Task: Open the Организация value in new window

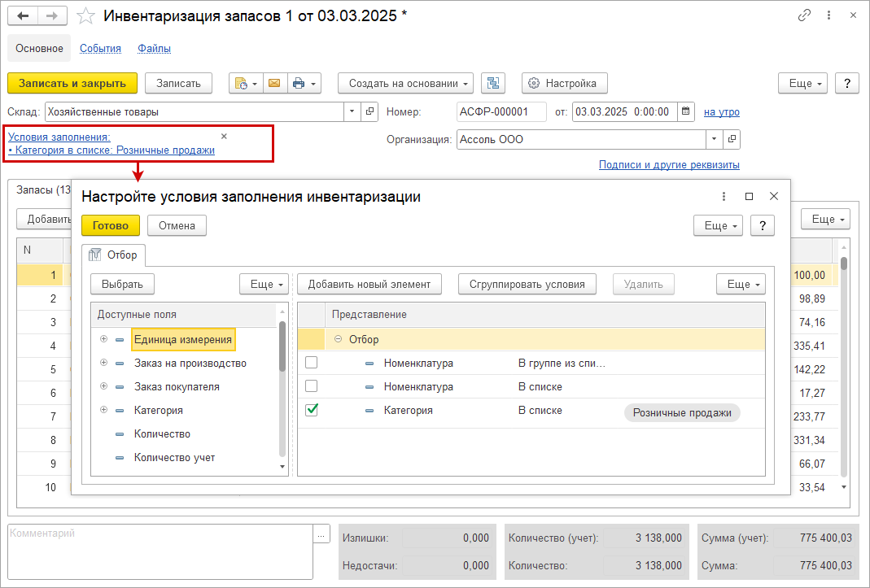Action: (732, 139)
